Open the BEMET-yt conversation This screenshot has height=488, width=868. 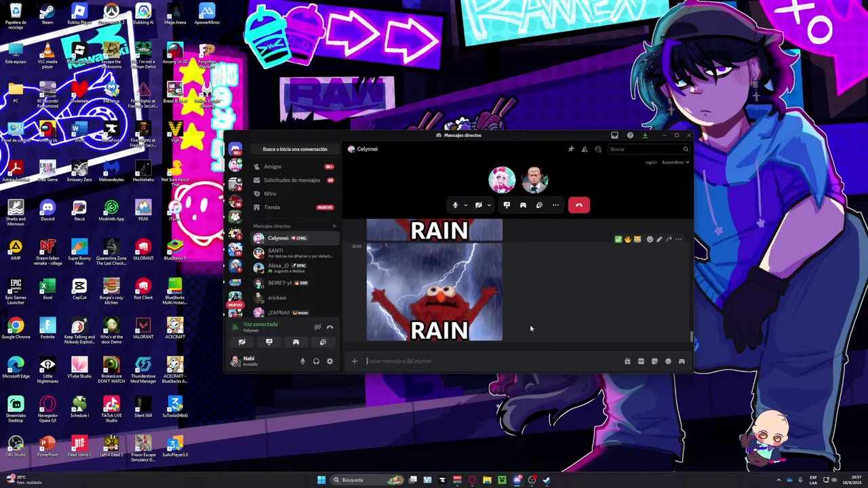[x=294, y=283]
